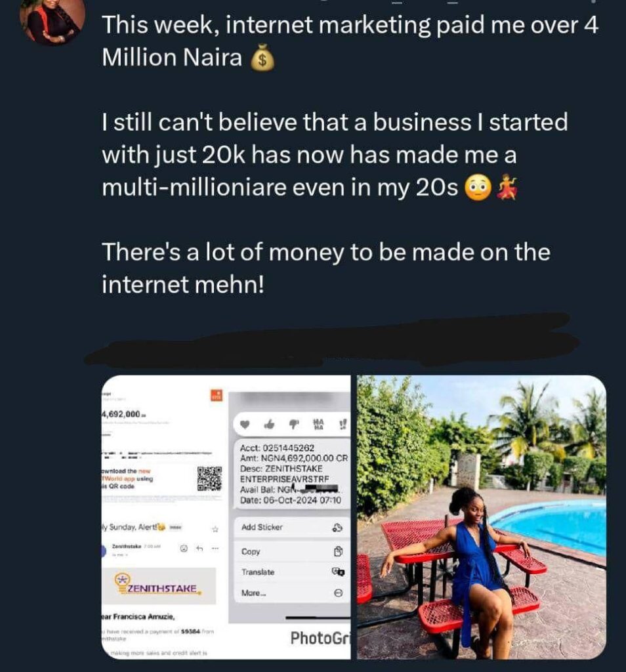Tap the thumbs up reaction

pos(269,425)
